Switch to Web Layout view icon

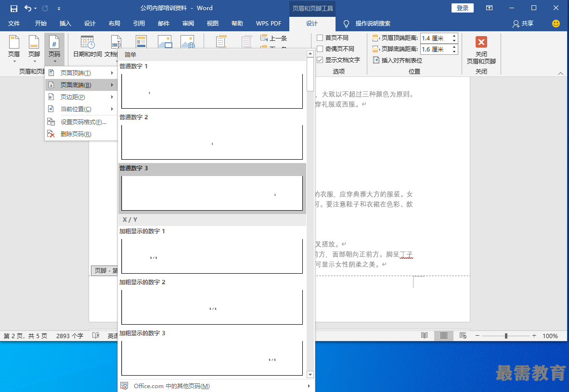(463, 336)
